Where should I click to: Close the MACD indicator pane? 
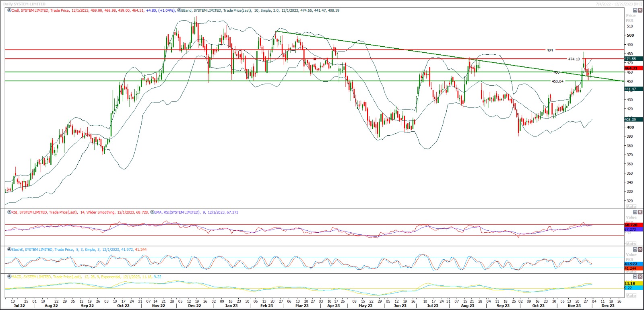coord(640,277)
